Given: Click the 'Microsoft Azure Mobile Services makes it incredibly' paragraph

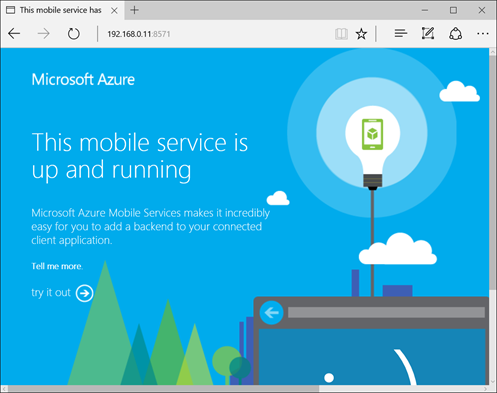Looking at the screenshot, I should pyautogui.click(x=151, y=226).
